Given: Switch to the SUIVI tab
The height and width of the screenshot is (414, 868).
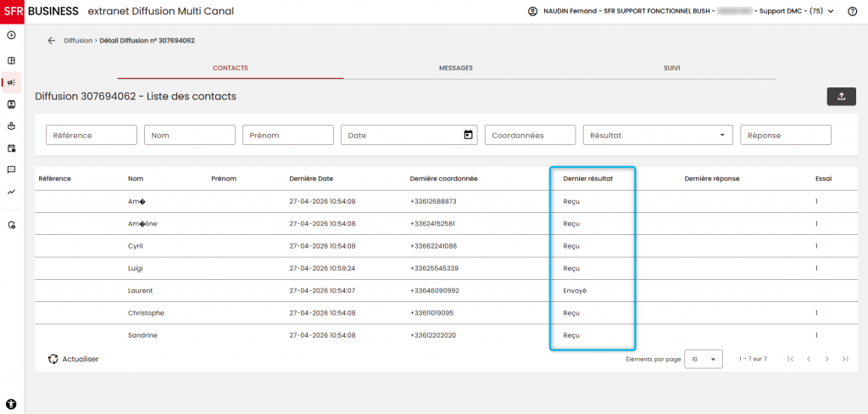Looking at the screenshot, I should coord(672,68).
